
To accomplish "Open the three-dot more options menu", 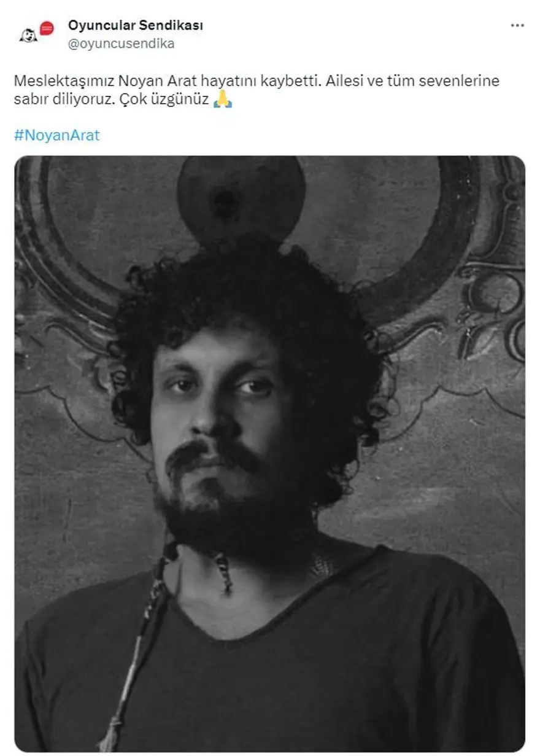I will pos(517,26).
